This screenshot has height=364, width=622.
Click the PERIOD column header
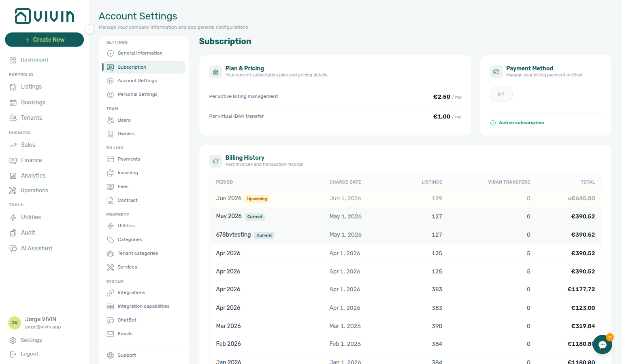tap(224, 182)
